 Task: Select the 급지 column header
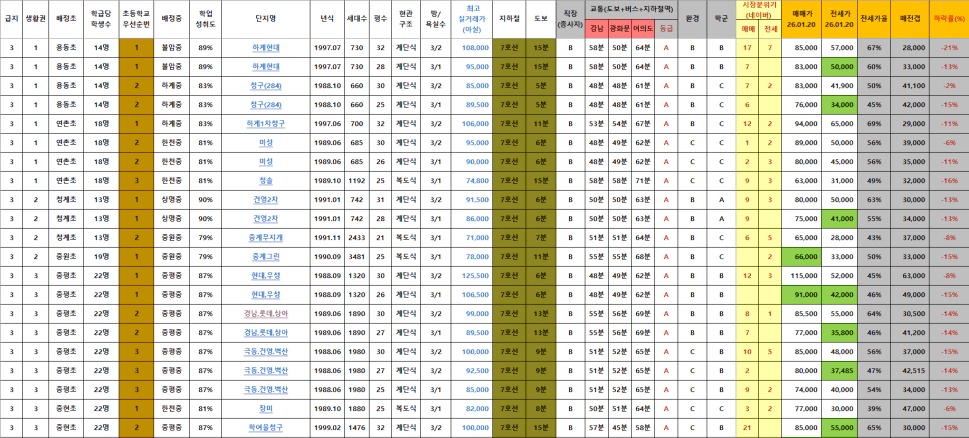(x=11, y=19)
